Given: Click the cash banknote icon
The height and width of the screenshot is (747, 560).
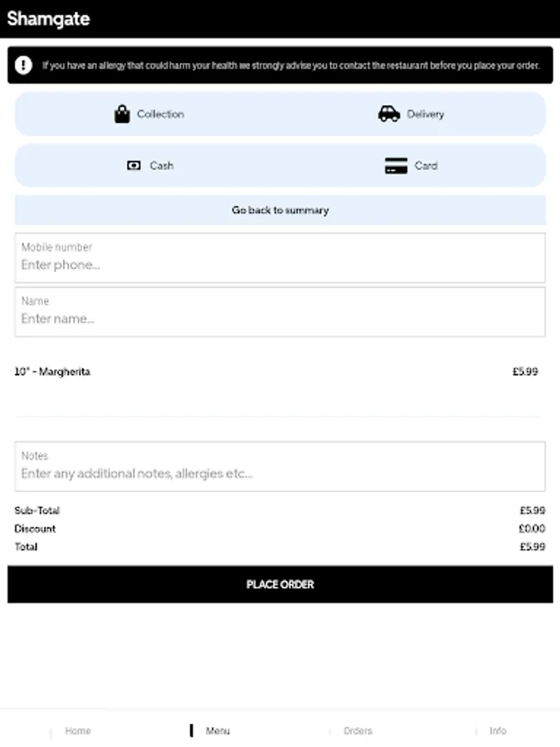Looking at the screenshot, I should pyautogui.click(x=134, y=165).
